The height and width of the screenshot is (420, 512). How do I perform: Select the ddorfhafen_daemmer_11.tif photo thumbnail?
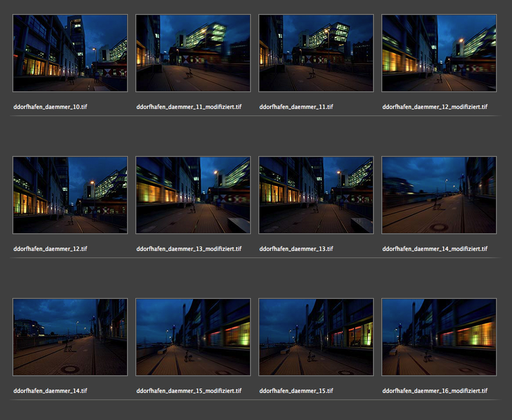point(316,53)
